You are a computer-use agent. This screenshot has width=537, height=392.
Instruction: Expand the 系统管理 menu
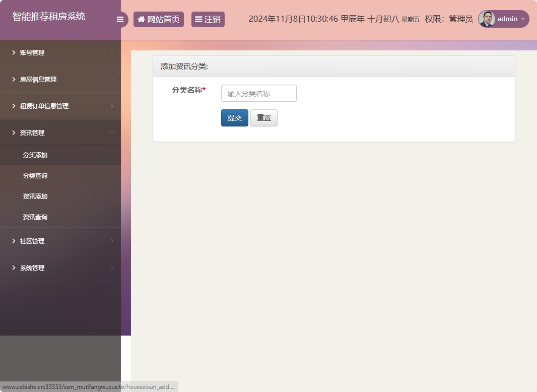click(x=60, y=268)
